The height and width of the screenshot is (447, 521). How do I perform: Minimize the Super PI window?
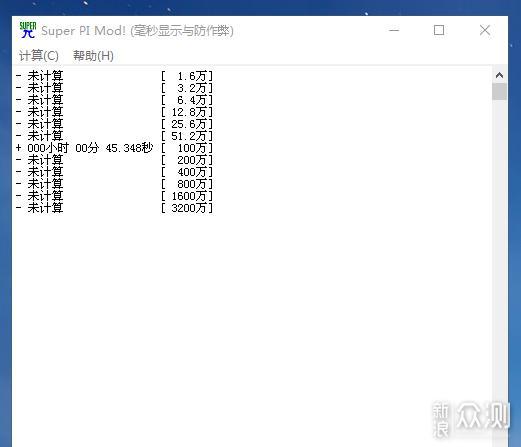[x=394, y=30]
